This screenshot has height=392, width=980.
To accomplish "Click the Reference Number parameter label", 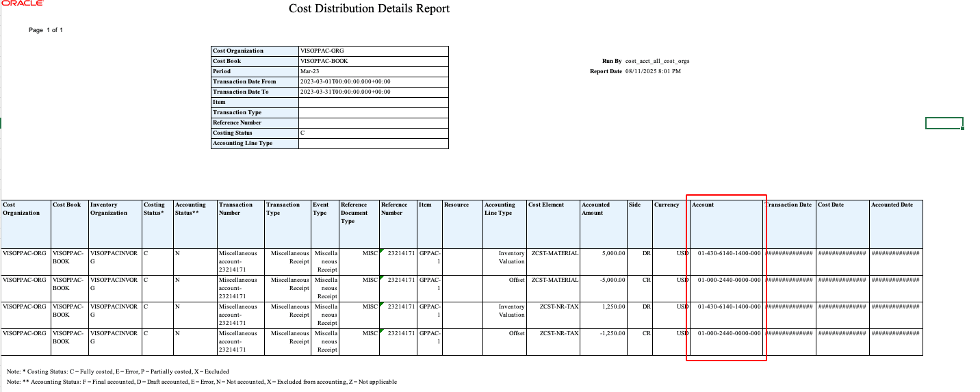I will click(255, 122).
